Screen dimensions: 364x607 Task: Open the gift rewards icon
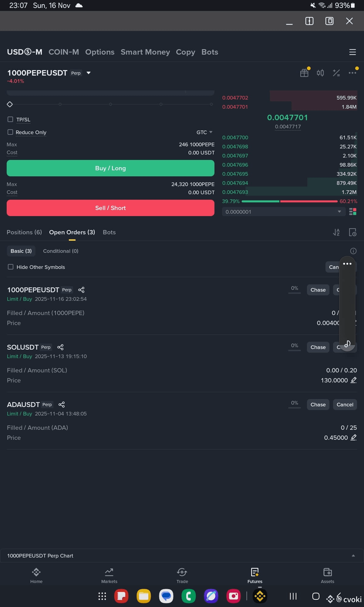[304, 73]
